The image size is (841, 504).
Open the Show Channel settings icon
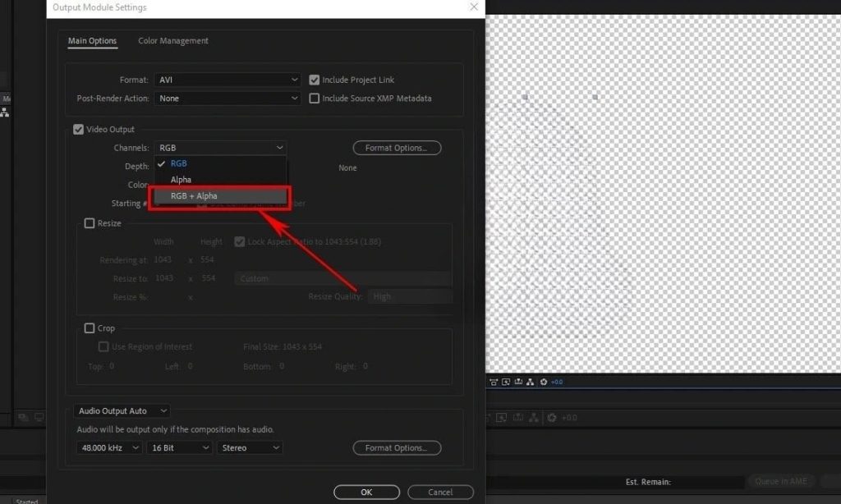click(518, 382)
